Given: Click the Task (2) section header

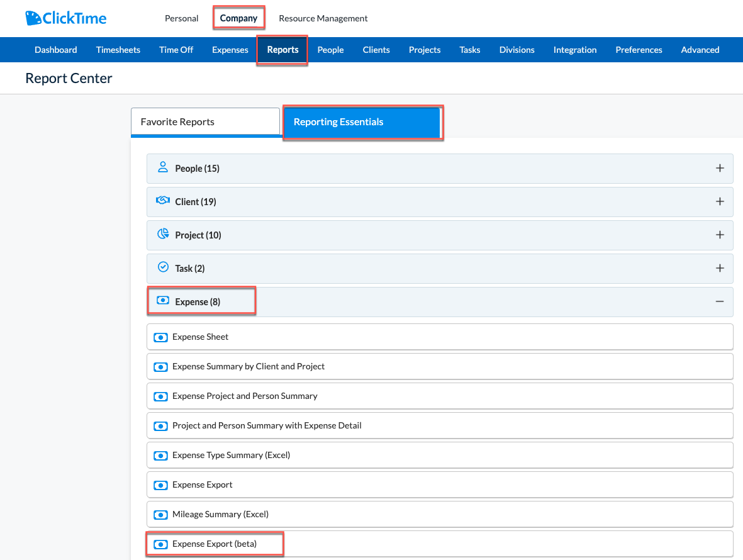Looking at the screenshot, I should 440,269.
